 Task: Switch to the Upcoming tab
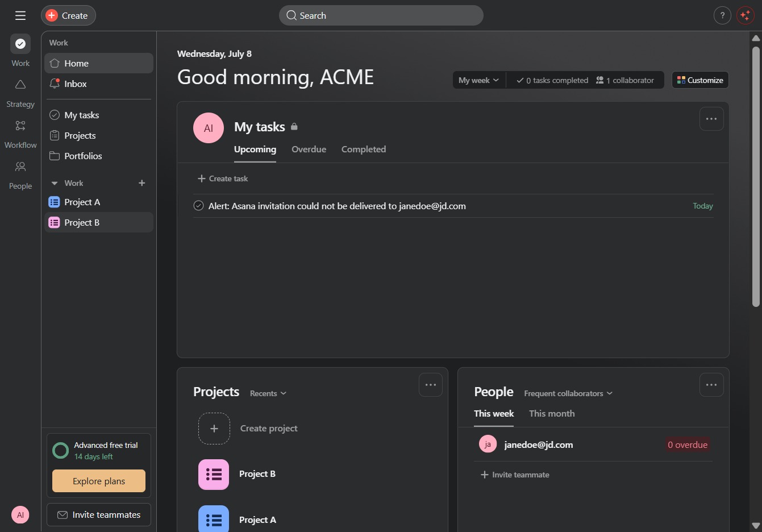[255, 149]
